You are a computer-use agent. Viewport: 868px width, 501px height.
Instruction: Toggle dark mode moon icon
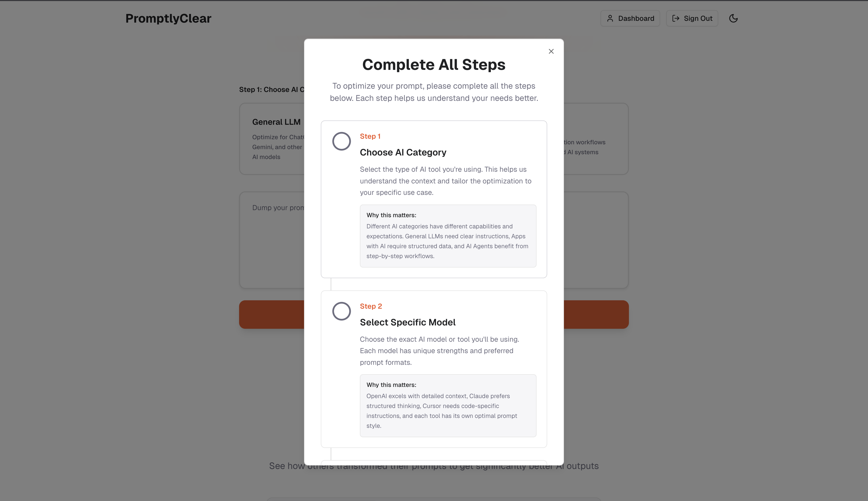point(733,18)
